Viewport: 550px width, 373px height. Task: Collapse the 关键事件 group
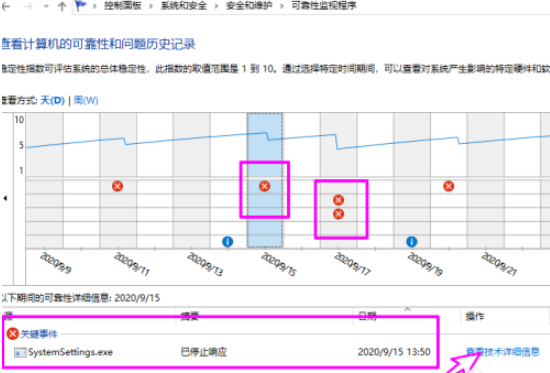39,334
